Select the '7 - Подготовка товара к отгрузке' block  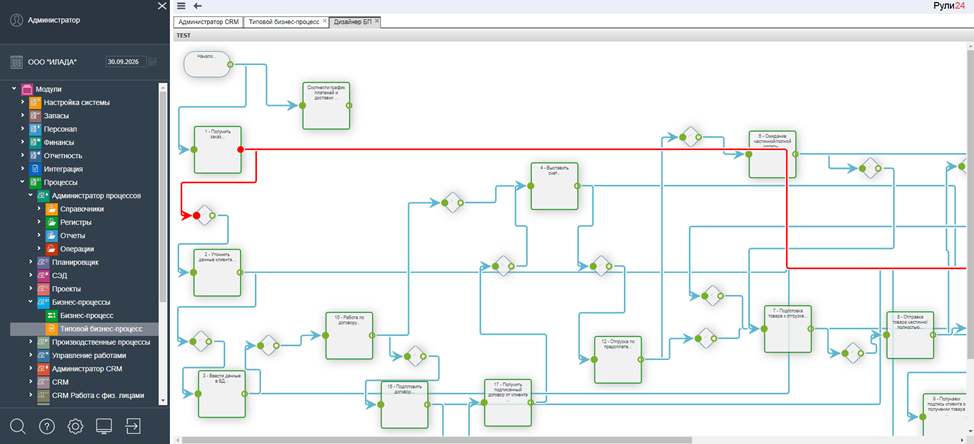coord(788,329)
